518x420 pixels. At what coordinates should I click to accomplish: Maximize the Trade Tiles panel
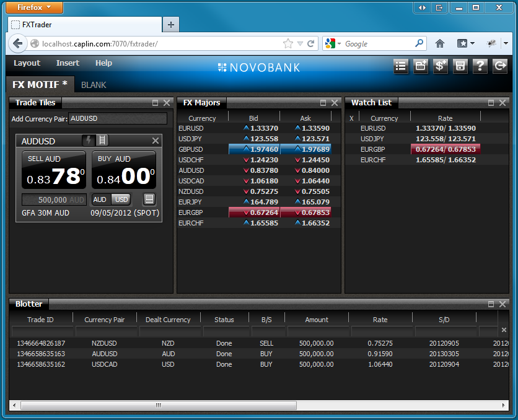pos(155,103)
